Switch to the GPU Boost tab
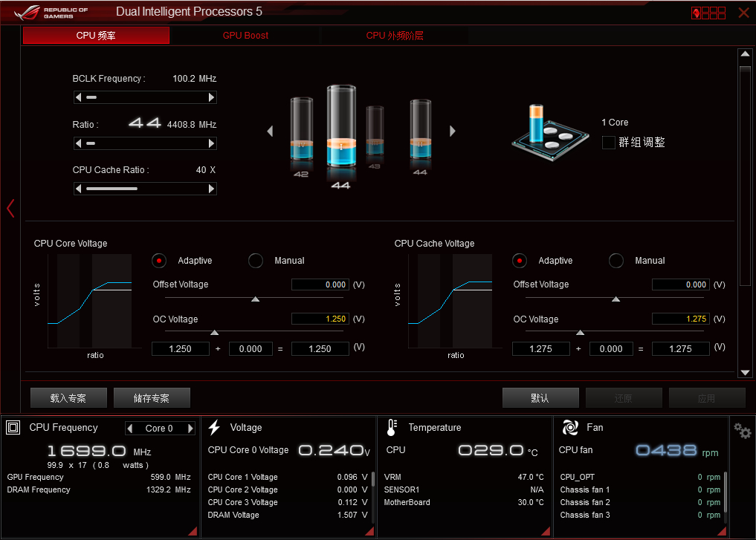756x540 pixels. point(245,35)
